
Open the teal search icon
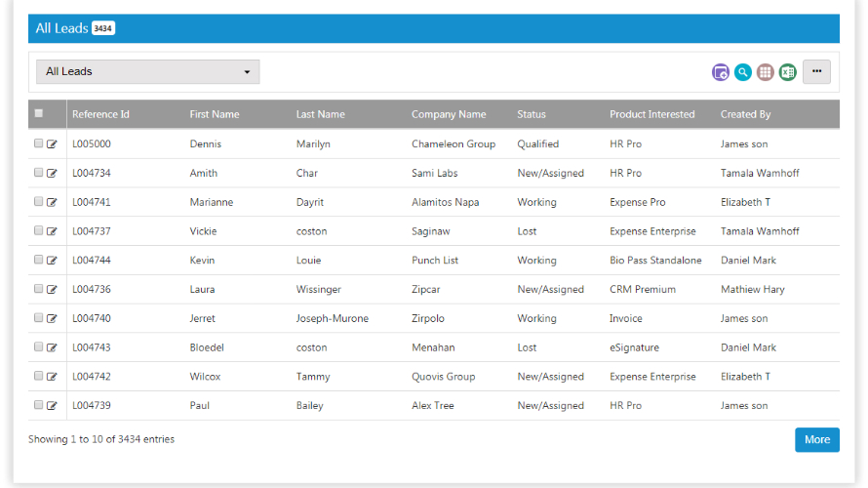(743, 72)
